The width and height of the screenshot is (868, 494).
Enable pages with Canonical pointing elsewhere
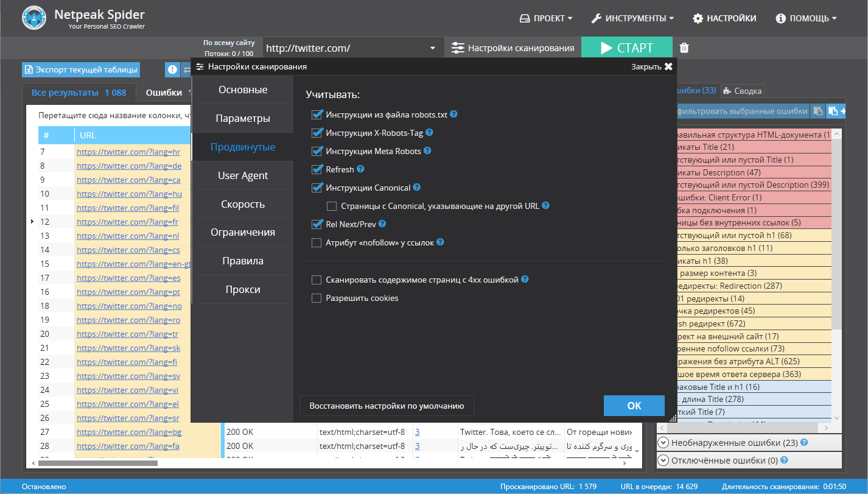332,206
